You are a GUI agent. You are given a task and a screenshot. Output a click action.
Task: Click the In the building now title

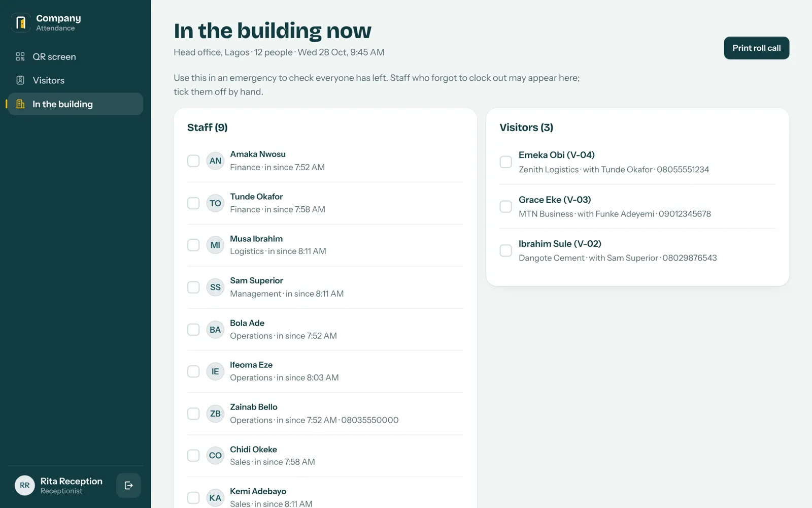point(273,30)
